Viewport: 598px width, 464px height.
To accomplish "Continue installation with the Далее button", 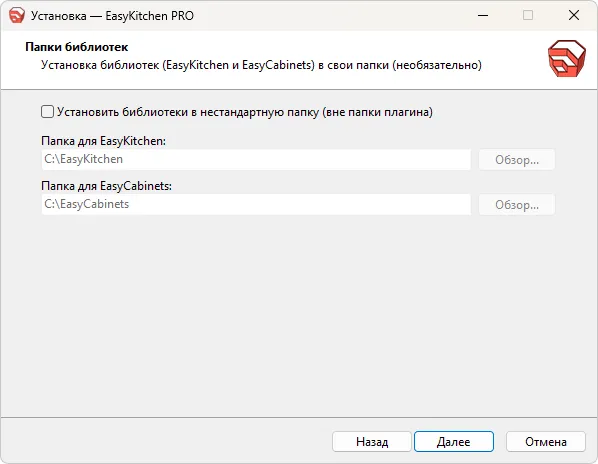I will 454,442.
